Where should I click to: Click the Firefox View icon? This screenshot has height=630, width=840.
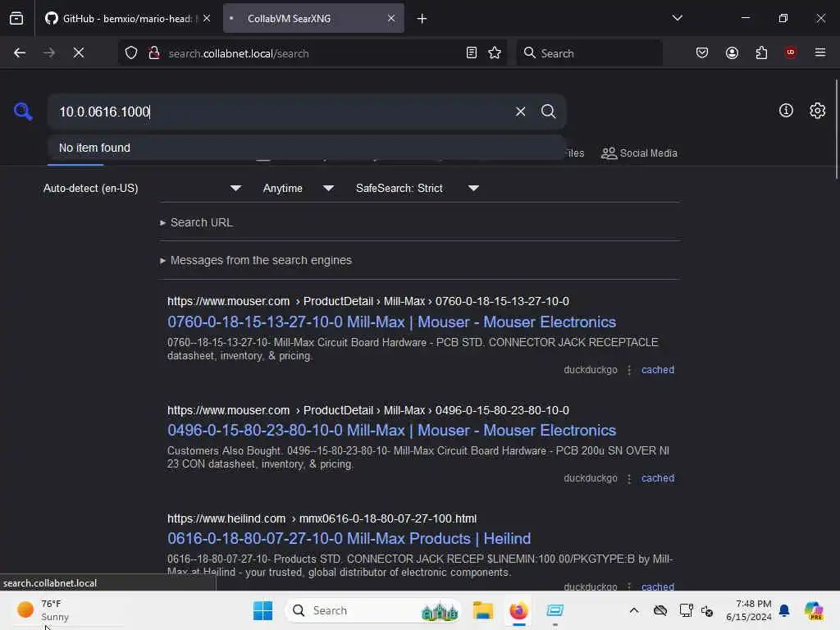[x=16, y=18]
